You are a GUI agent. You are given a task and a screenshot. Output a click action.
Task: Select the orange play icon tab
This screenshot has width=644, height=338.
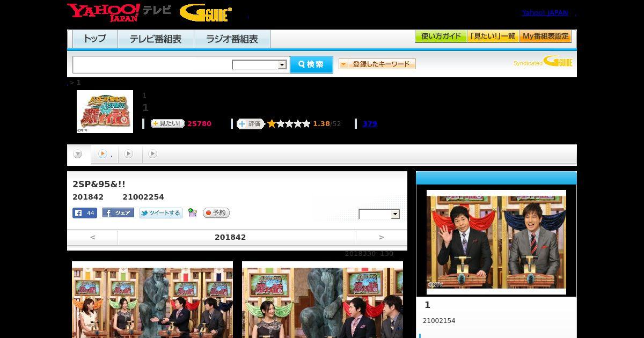click(x=105, y=154)
